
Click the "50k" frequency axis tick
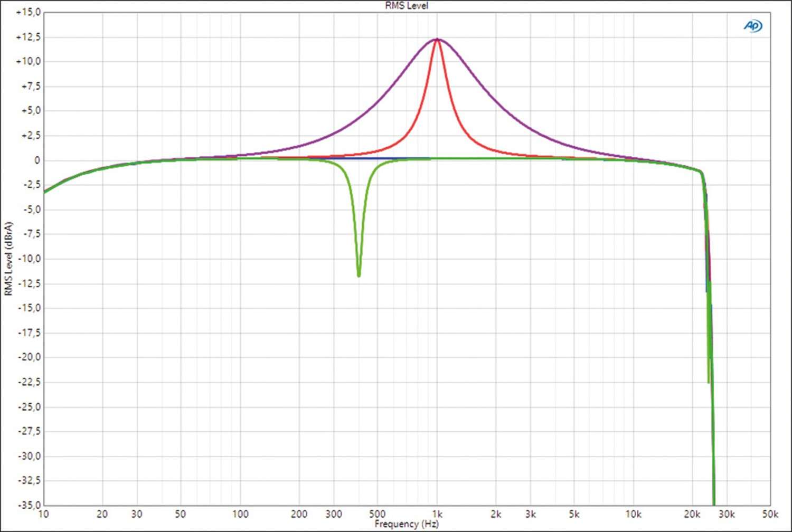(770, 514)
